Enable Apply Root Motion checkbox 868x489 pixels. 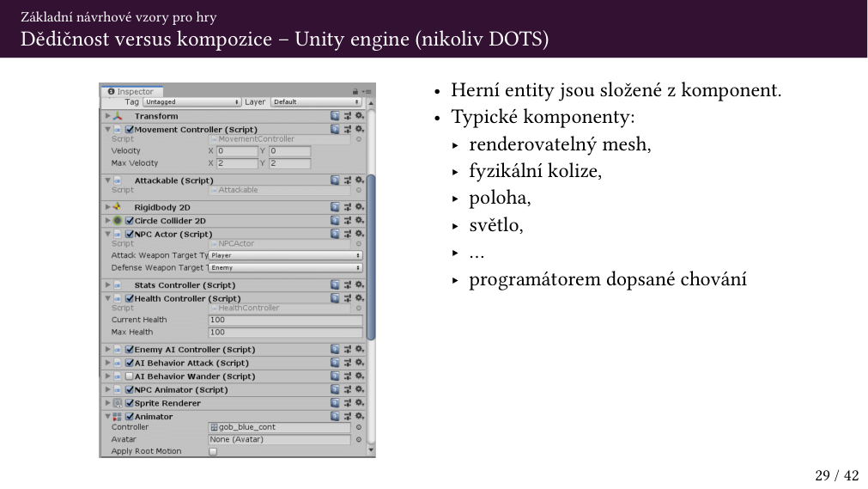[x=213, y=451]
